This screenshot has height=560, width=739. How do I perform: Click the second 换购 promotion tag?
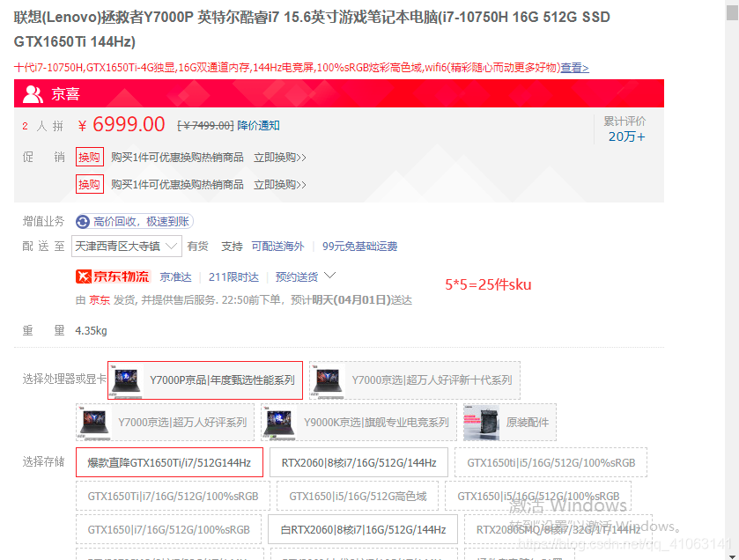90,184
